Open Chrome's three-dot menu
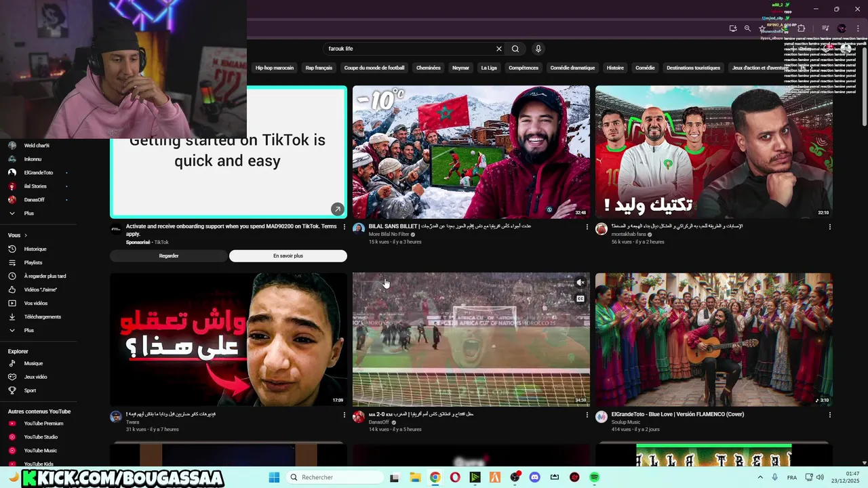868x488 pixels. coord(856,28)
